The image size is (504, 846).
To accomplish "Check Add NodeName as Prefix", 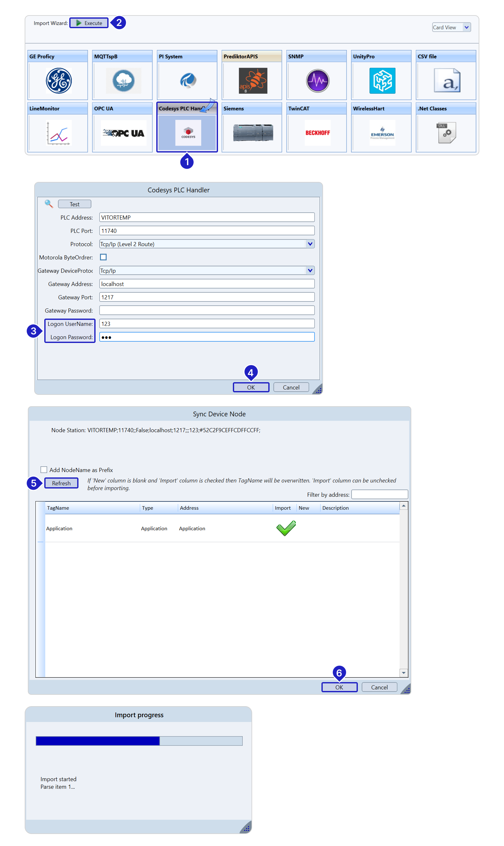I will [x=44, y=470].
